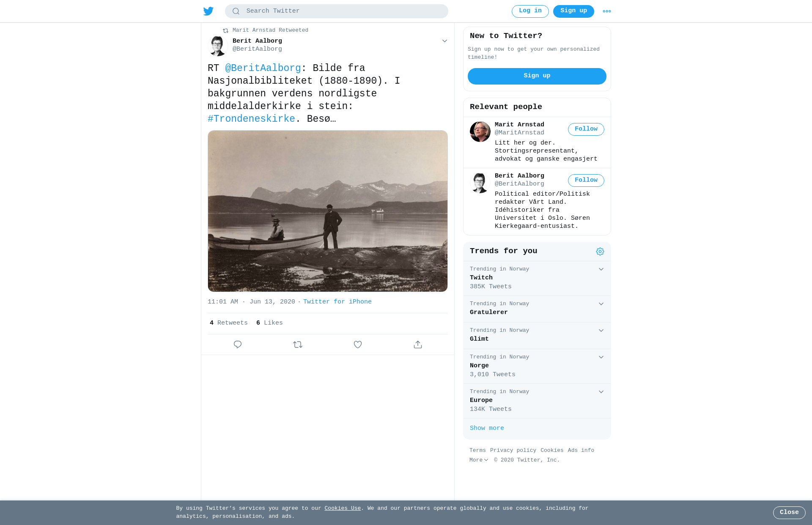Click the Twitter bird logo
812x525 pixels.
click(208, 11)
